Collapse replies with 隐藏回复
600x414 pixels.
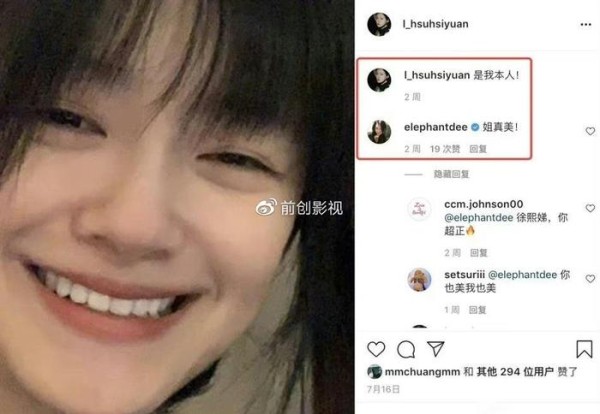coord(451,174)
